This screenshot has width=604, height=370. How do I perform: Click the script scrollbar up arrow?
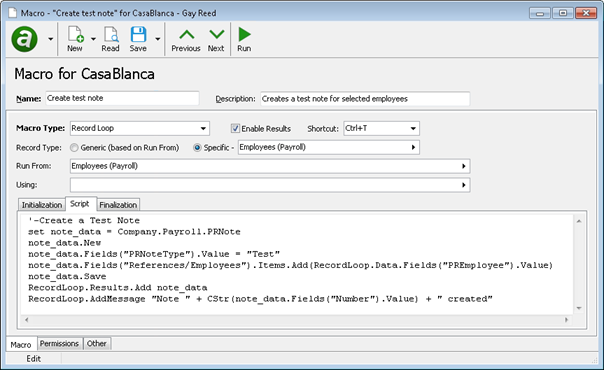579,221
